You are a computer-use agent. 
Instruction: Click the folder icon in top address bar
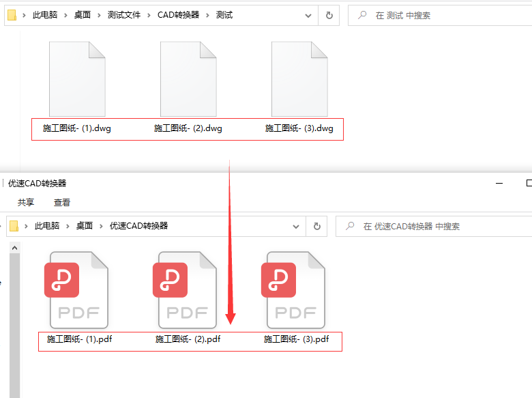point(12,15)
